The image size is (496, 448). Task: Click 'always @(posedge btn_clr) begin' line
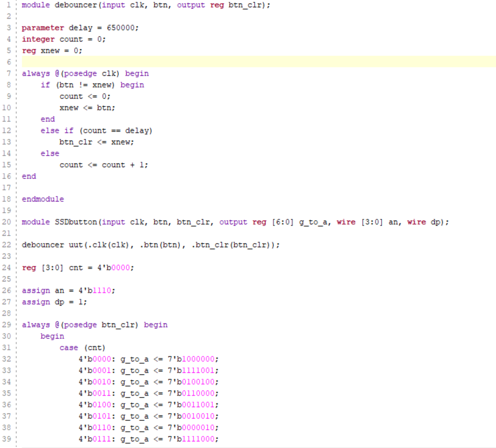point(94,324)
